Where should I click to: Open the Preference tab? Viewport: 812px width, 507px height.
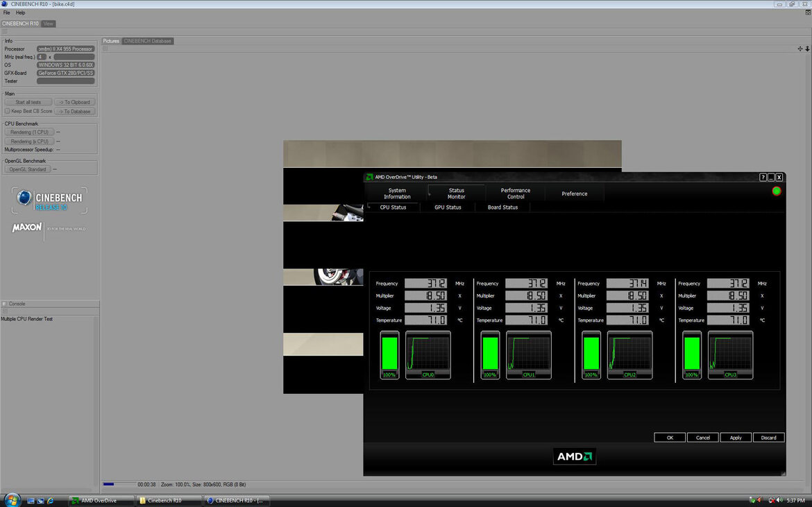[575, 194]
